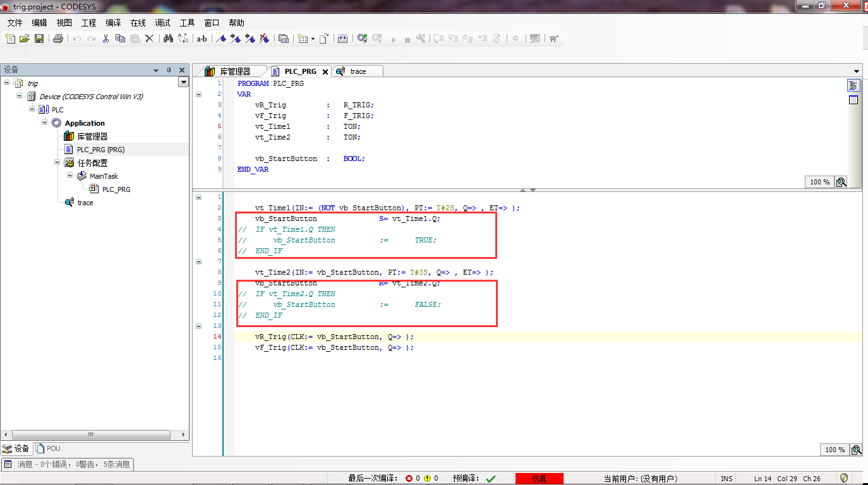Open the 消息 messages panel button
Screen dimensions: 868x485
pyautogui.click(x=68, y=464)
